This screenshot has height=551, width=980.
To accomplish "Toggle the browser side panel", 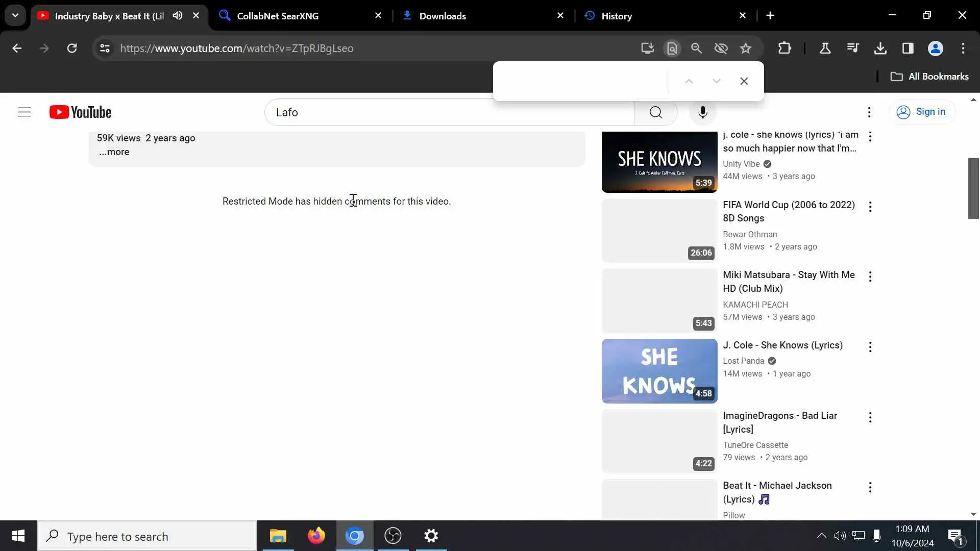I will tap(908, 48).
